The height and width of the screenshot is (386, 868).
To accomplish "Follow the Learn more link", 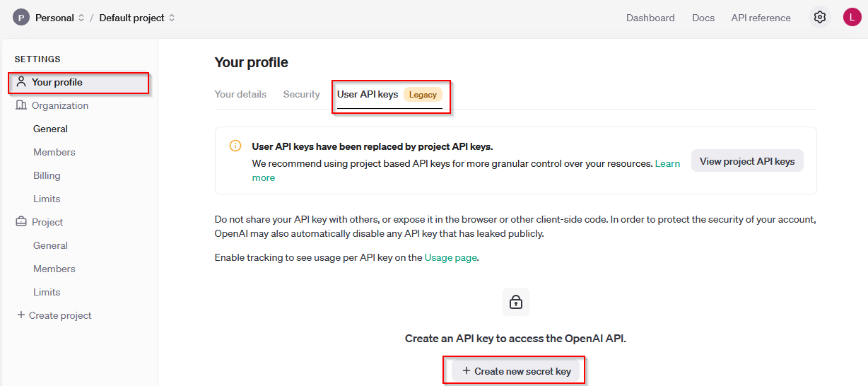I will 667,163.
